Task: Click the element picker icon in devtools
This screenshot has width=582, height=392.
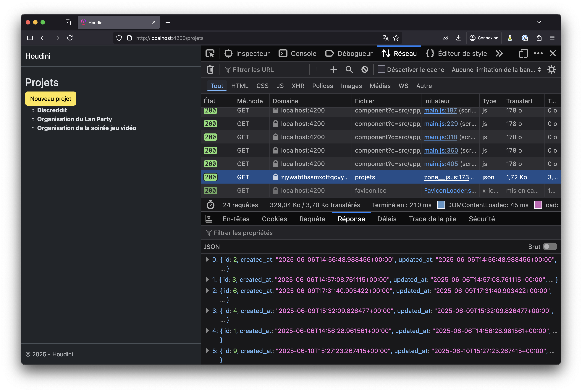Action: (210, 53)
